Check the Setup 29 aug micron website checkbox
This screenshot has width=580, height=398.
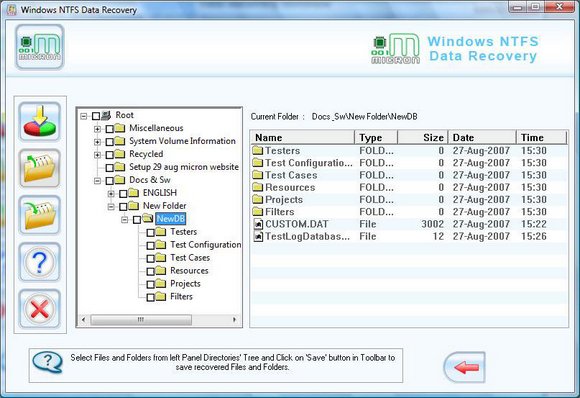(109, 168)
